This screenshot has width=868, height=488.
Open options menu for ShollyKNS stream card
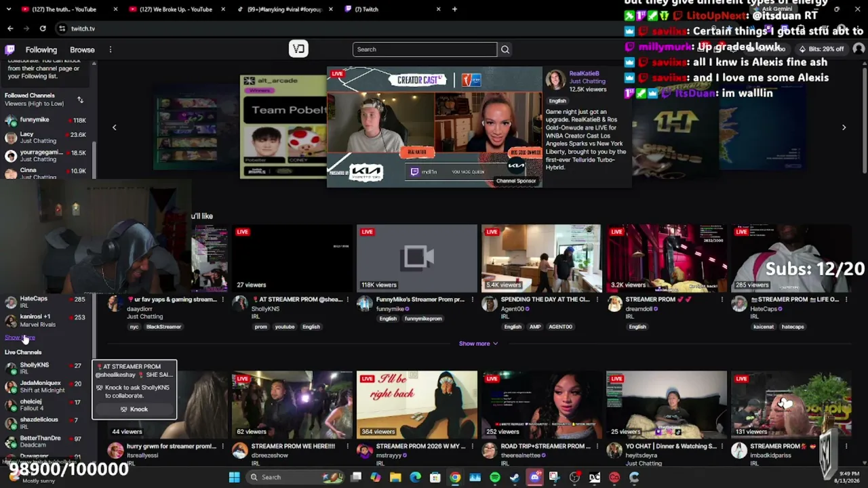347,300
